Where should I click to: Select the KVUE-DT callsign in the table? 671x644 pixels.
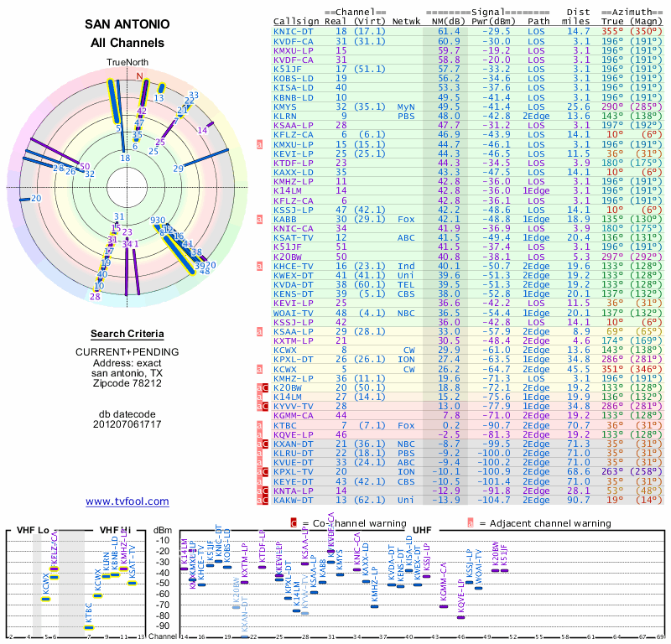click(x=294, y=463)
